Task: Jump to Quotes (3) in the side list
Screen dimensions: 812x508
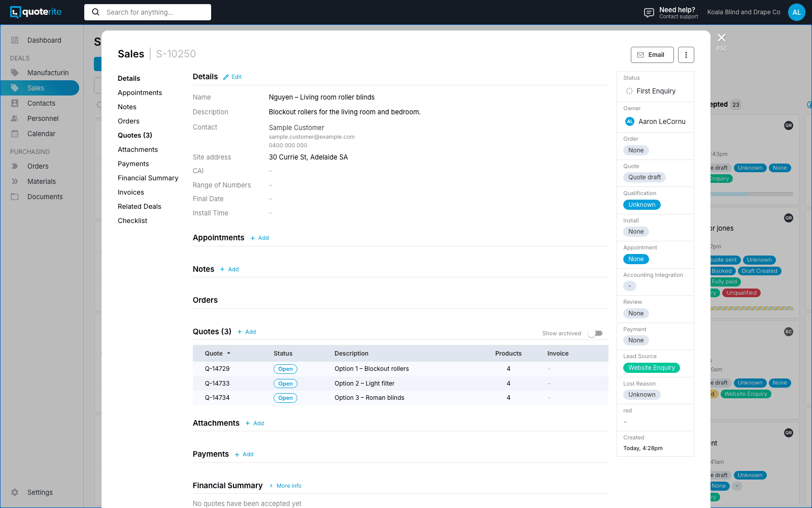Action: 135,135
